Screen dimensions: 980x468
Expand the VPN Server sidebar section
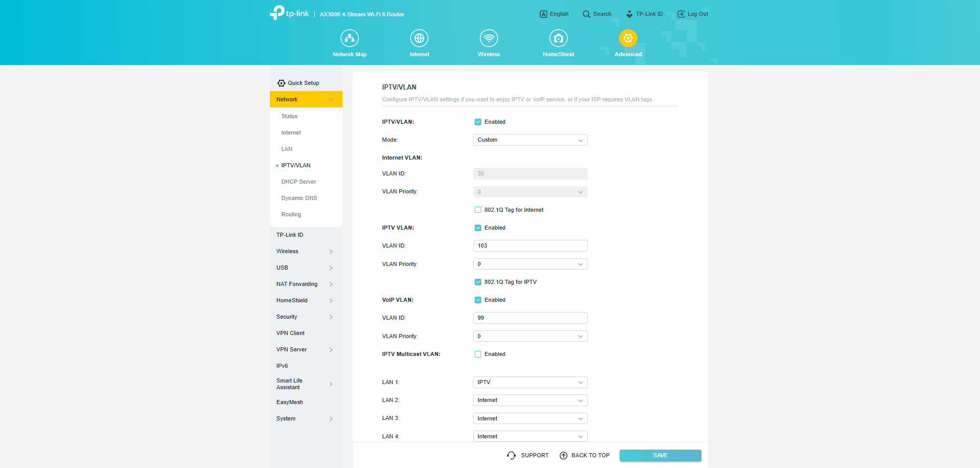[306, 349]
